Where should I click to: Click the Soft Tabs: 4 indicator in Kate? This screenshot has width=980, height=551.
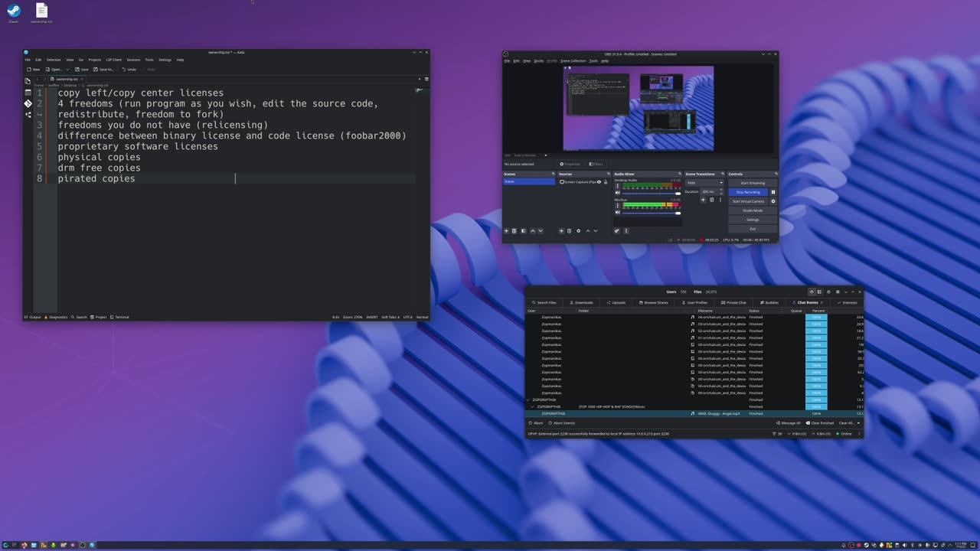[390, 317]
